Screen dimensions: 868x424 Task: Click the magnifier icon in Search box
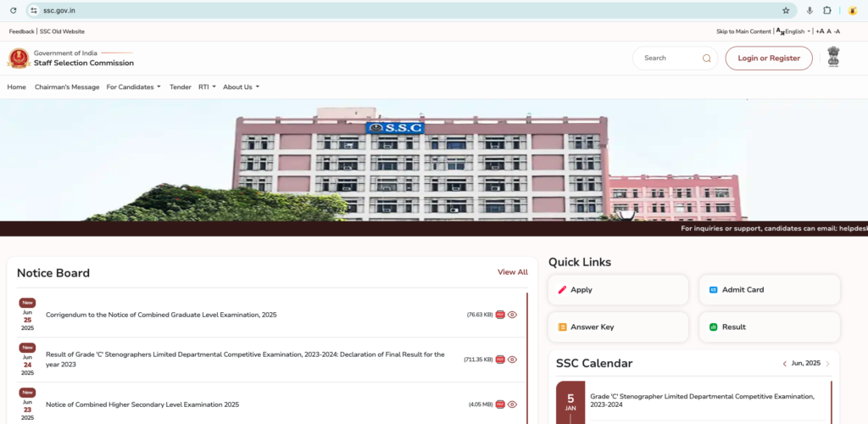coord(706,59)
